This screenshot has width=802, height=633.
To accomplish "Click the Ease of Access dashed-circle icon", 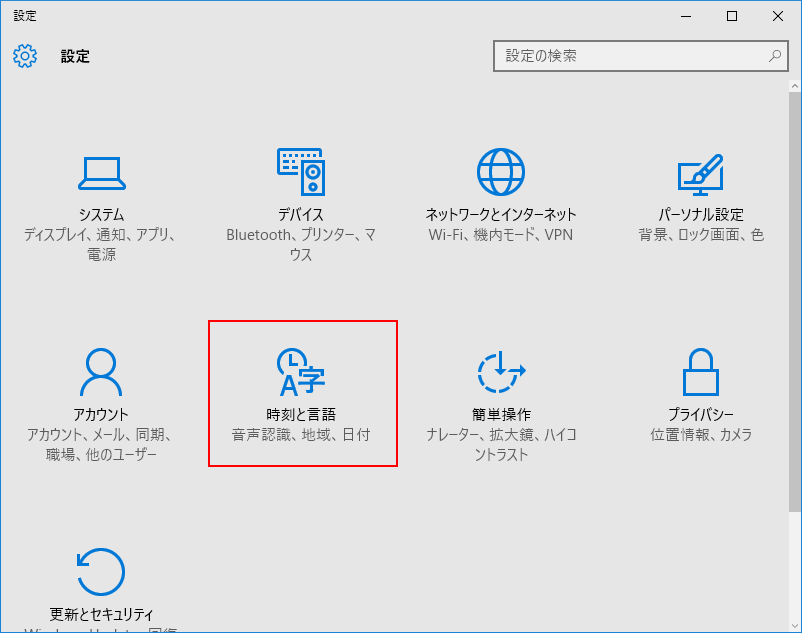I will [501, 373].
